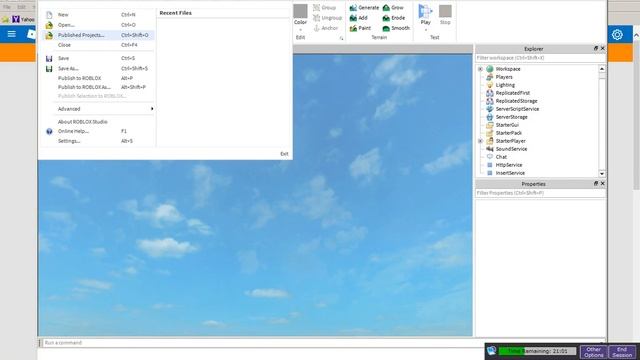Select HttpService in Explorer

click(x=509, y=165)
